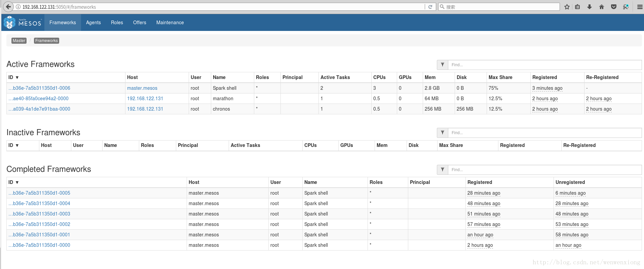Viewport: 644px width, 269px height.
Task: Click the Pocket icon in toolbar
Action: (614, 7)
